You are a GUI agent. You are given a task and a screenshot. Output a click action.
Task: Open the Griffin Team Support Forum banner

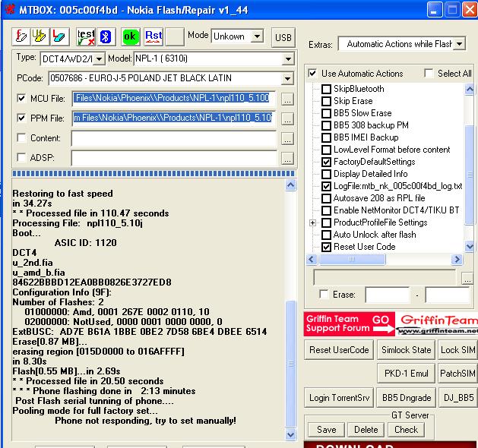tap(391, 324)
